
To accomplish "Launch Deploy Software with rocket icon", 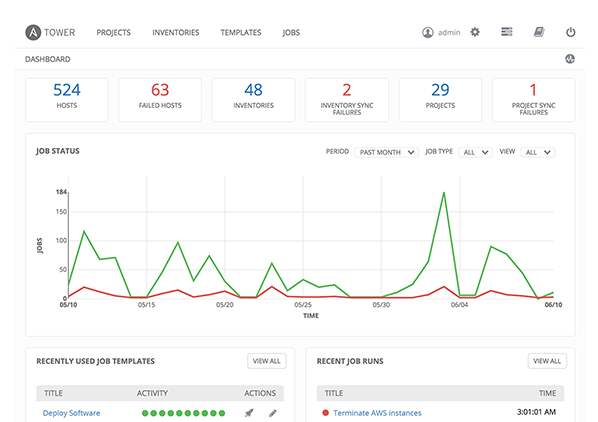I will coord(249,413).
